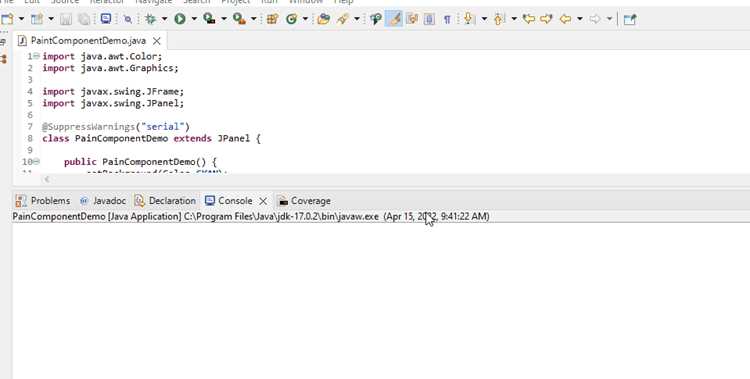Click the console launch description line

point(251,216)
